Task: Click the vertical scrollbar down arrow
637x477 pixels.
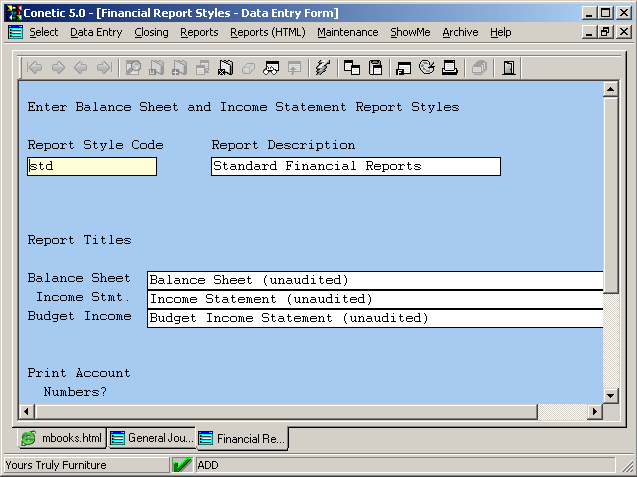Action: pos(611,394)
